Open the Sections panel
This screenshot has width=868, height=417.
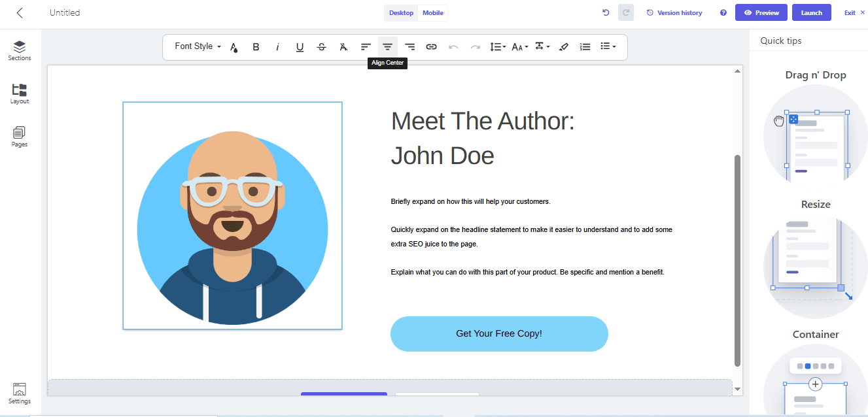19,49
